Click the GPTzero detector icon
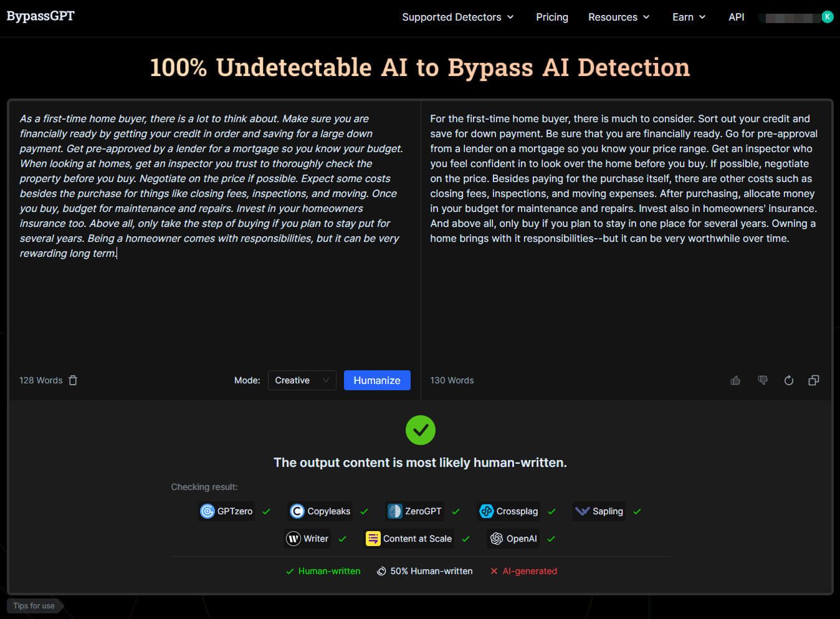The image size is (840, 619). 208,511
